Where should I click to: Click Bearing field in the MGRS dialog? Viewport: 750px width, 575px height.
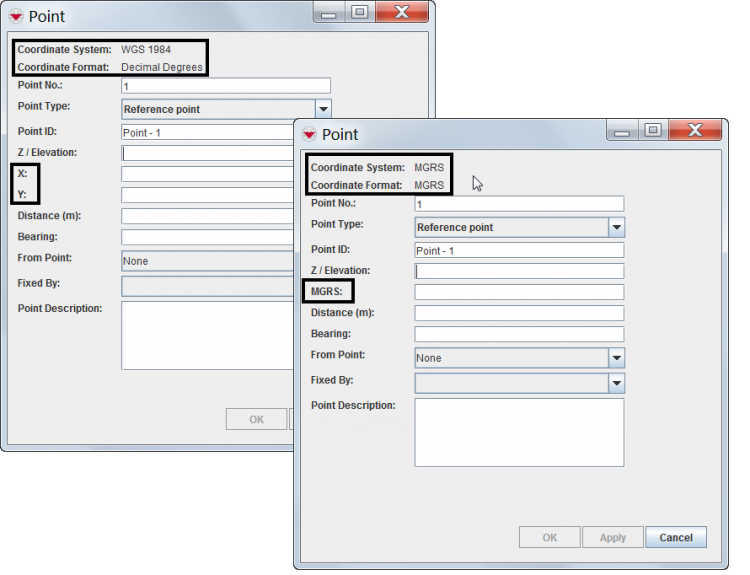(x=519, y=335)
